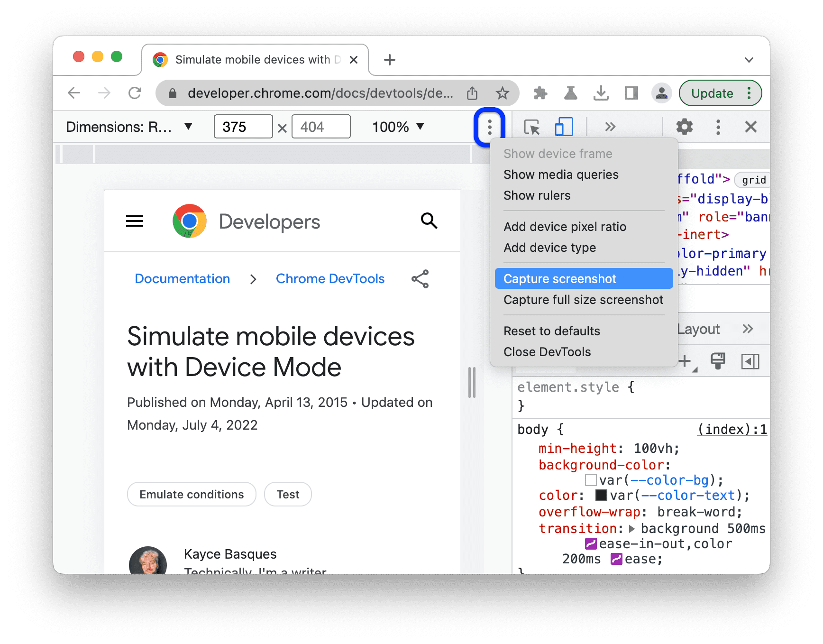The width and height of the screenshot is (823, 644).
Task: Select the inspect element tool
Action: pyautogui.click(x=531, y=127)
